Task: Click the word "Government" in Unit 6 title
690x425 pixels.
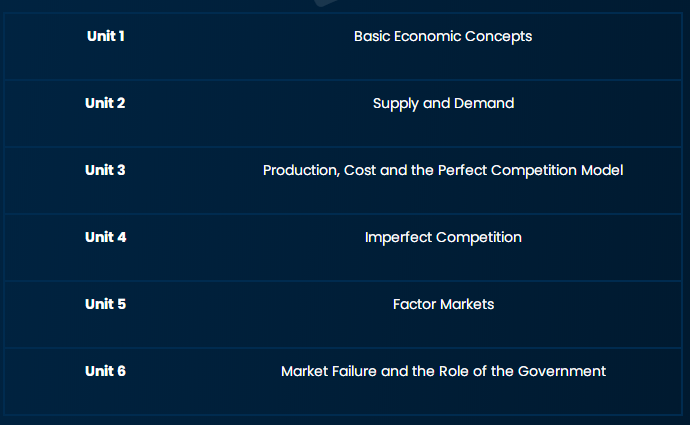Action: (x=562, y=371)
